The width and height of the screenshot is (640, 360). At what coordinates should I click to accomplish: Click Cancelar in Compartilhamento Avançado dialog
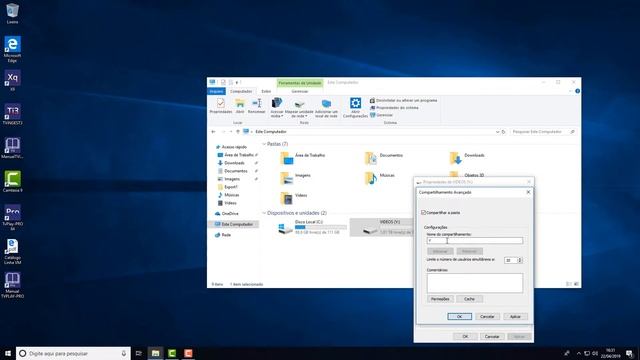487,317
